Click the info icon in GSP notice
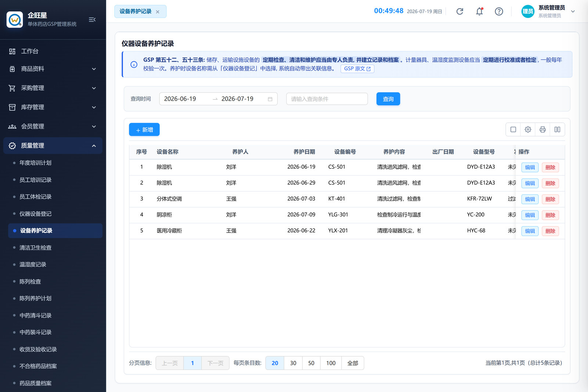 [134, 64]
